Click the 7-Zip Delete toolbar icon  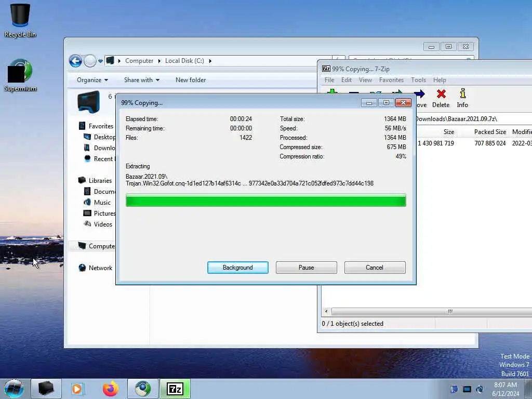[x=441, y=98]
